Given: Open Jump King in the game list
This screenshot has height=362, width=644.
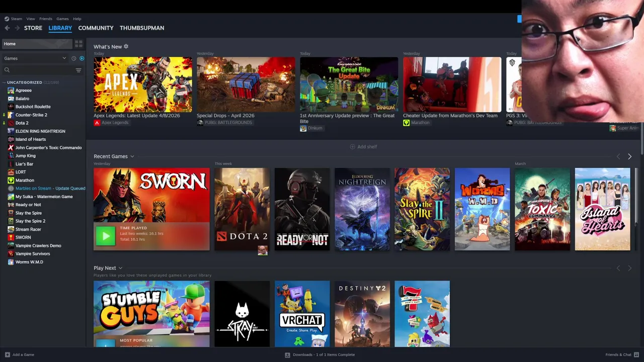Looking at the screenshot, I should (x=25, y=156).
